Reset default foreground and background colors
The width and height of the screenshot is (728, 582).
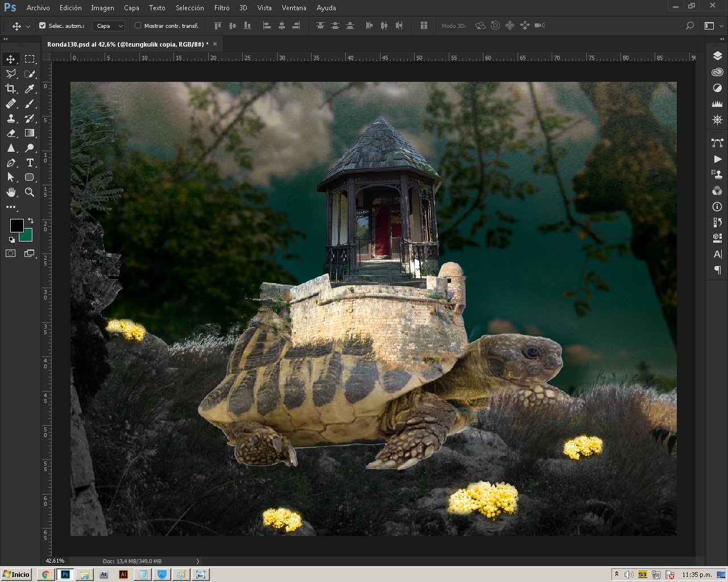(x=12, y=240)
